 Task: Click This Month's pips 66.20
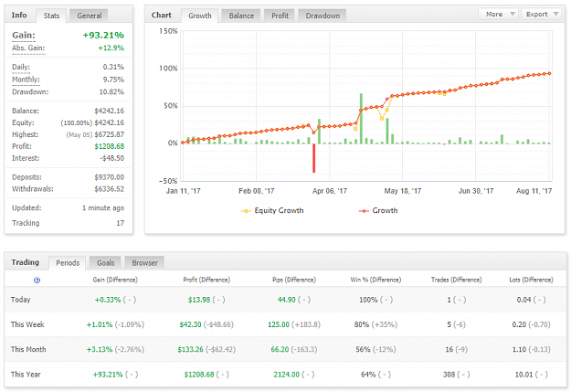click(x=280, y=349)
